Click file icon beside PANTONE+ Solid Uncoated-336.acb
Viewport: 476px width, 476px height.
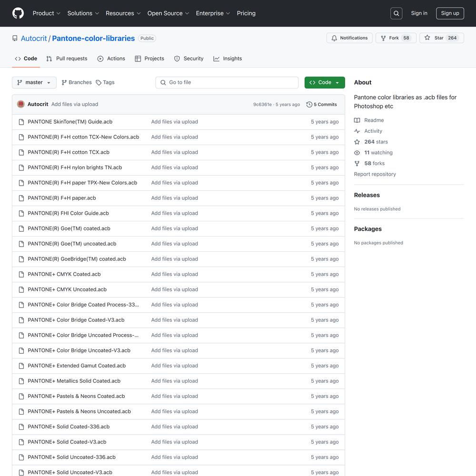[x=21, y=457]
